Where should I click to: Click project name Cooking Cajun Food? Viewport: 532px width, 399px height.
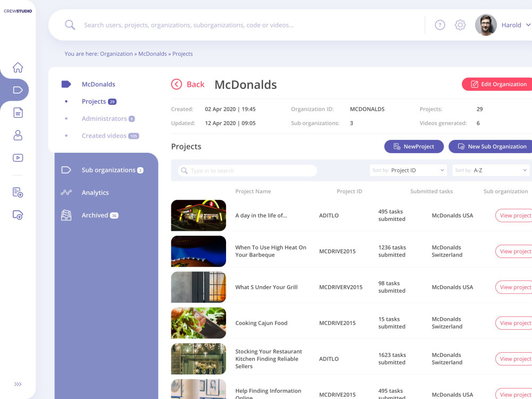(x=261, y=323)
